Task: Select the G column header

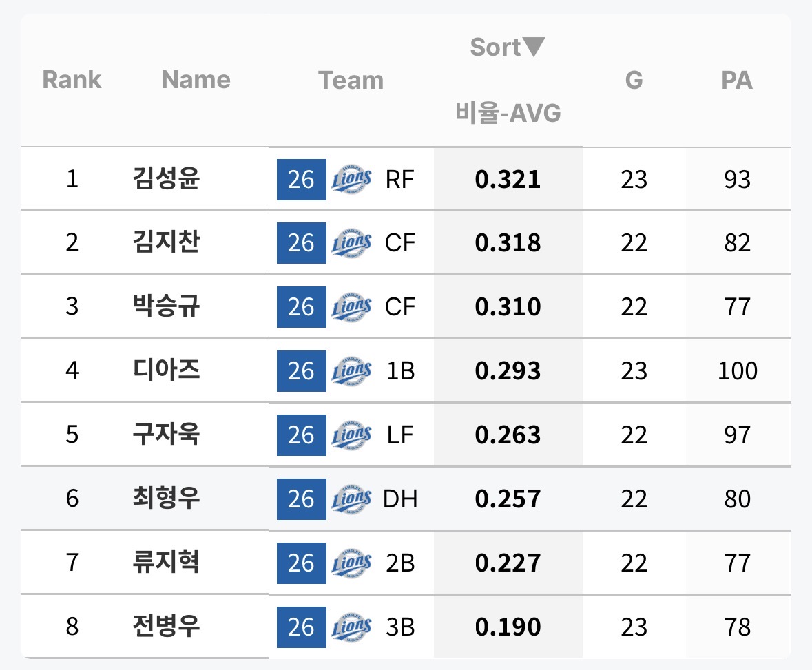Action: click(x=634, y=81)
